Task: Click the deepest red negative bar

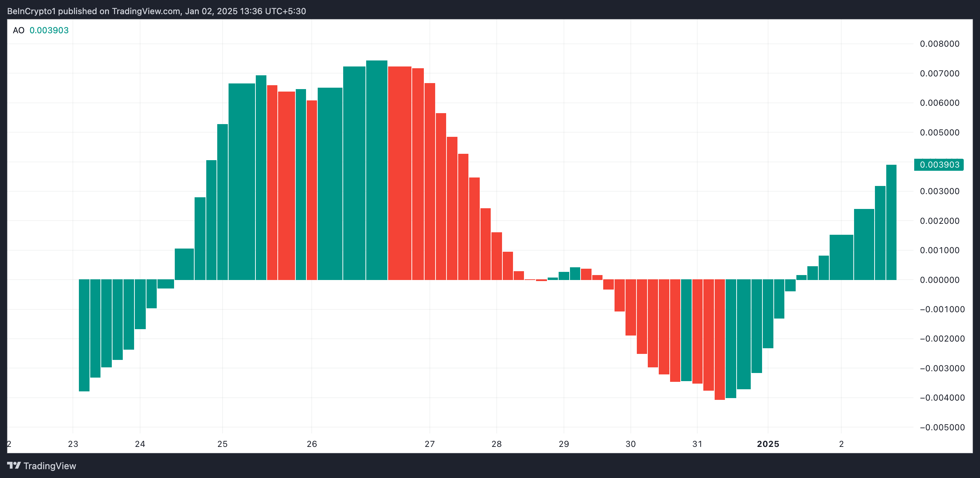Action: (x=719, y=339)
